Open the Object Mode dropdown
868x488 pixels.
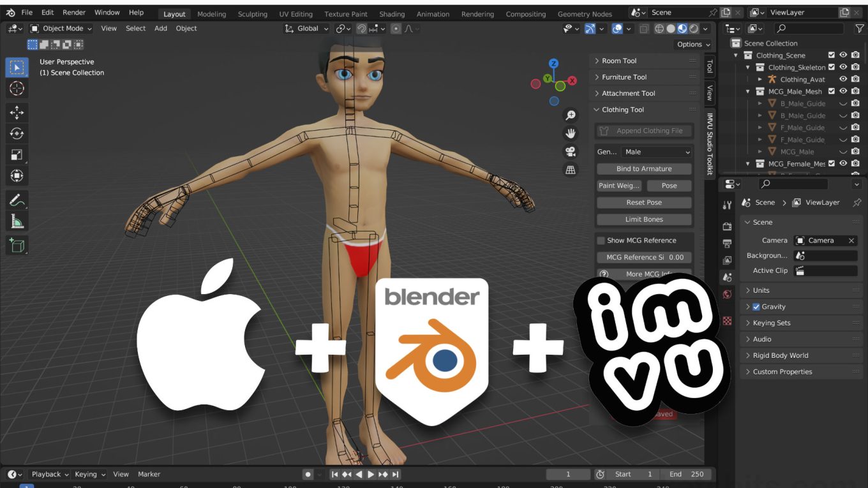click(61, 29)
